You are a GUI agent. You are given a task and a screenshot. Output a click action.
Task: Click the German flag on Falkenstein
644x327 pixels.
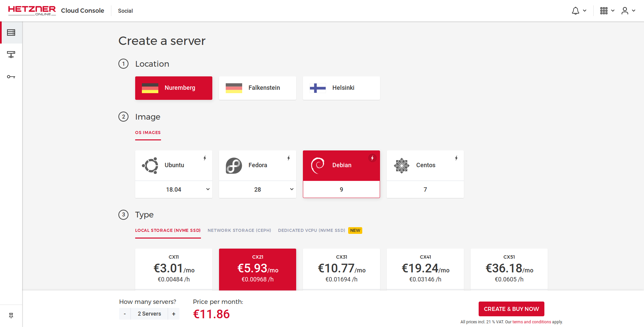(234, 88)
